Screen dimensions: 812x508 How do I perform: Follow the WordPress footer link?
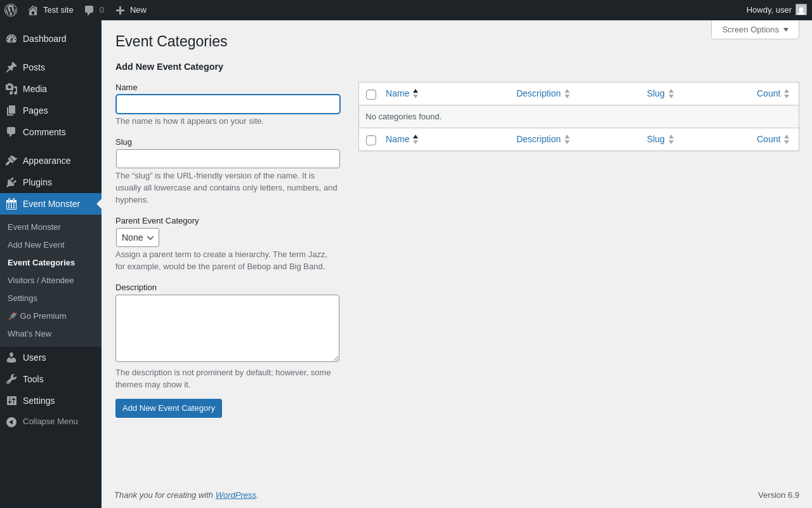point(235,495)
